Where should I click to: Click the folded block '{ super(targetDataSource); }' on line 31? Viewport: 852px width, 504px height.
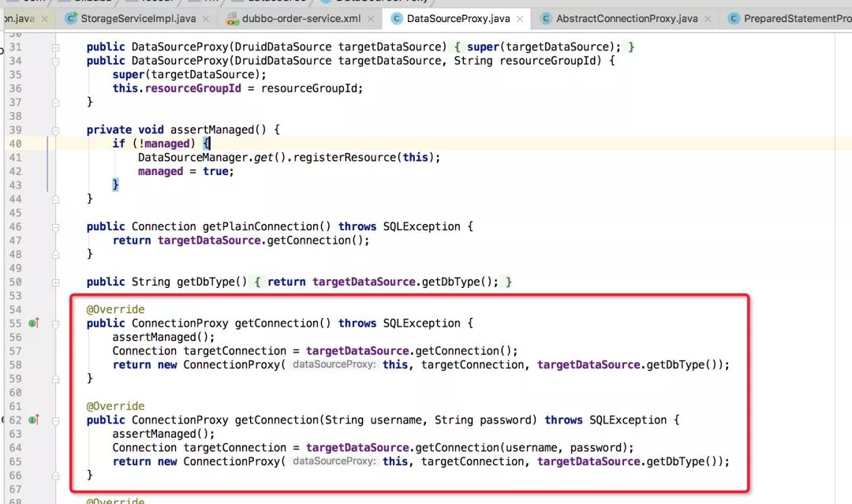[544, 47]
